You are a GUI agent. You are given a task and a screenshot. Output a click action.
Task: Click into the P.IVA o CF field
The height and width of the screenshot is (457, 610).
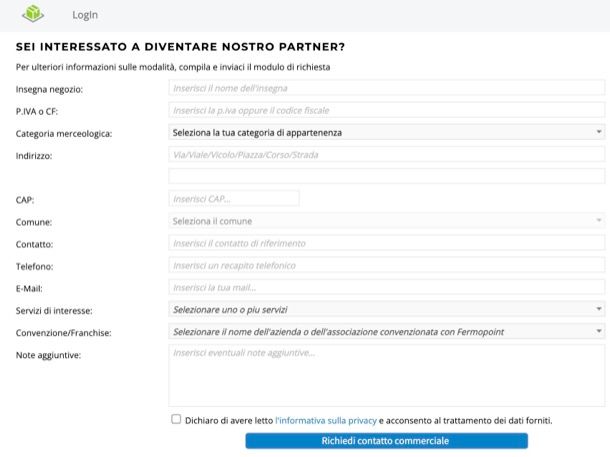point(387,110)
